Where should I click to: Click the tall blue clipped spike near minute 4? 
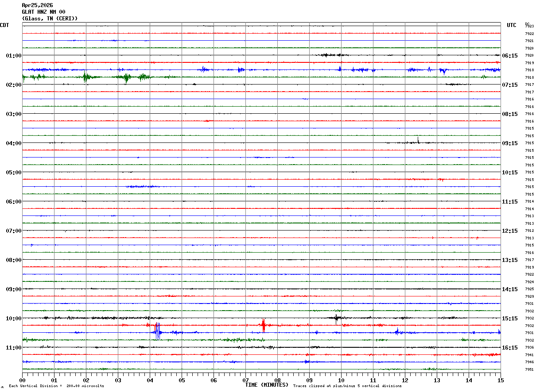pos(157,331)
